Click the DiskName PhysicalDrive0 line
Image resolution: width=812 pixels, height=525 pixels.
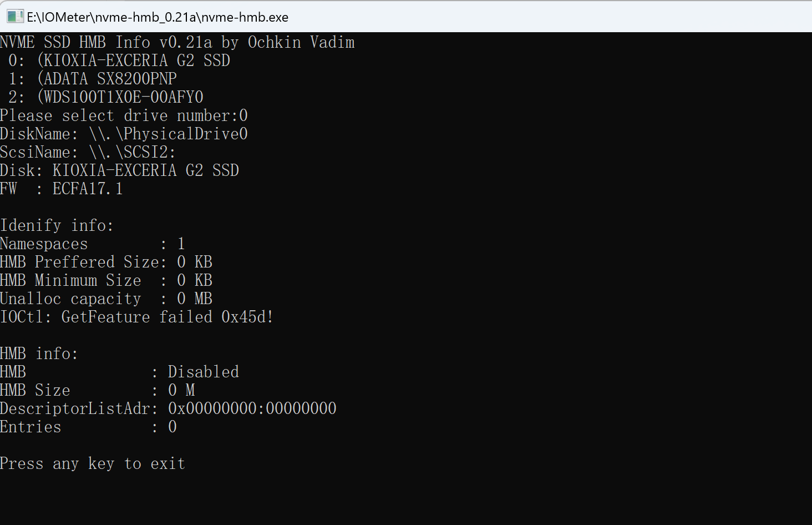point(124,134)
